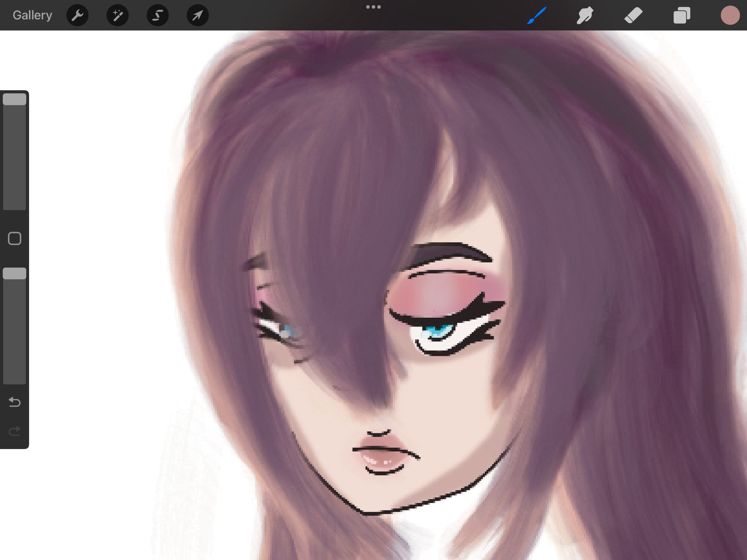The height and width of the screenshot is (560, 747).
Task: Undo the last stroke
Action: tap(15, 402)
